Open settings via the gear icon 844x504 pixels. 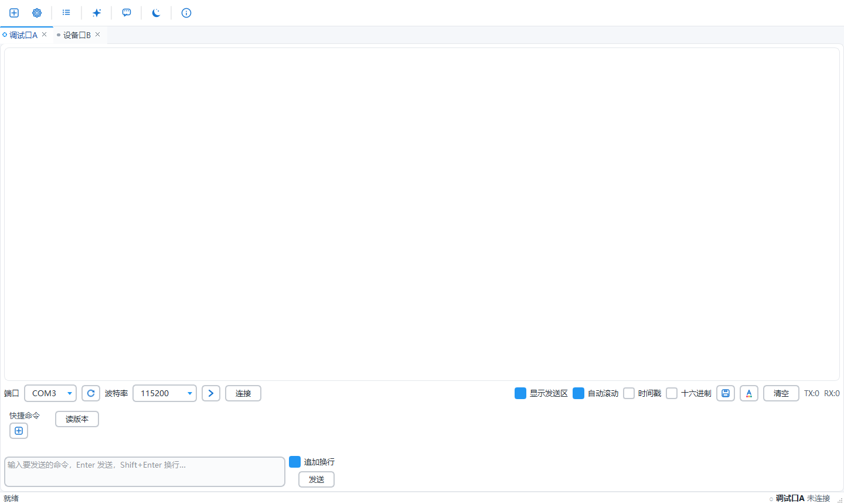pyautogui.click(x=37, y=13)
